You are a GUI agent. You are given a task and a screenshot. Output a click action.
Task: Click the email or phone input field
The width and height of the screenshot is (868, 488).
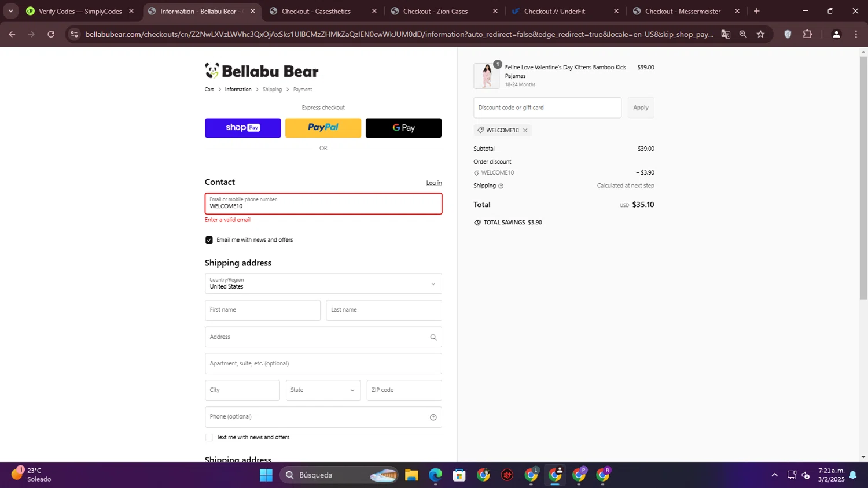click(323, 204)
